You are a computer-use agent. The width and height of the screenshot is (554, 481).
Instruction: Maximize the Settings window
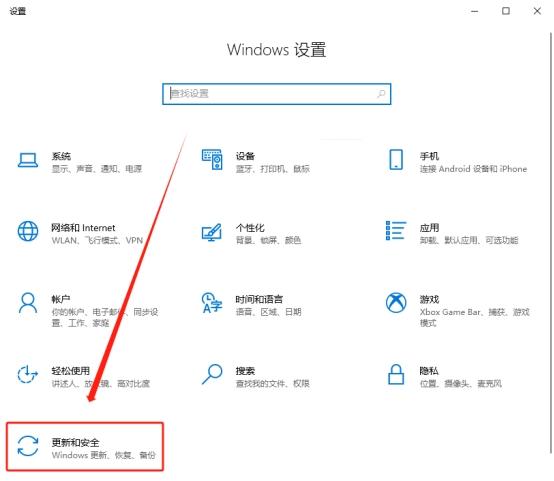tap(506, 11)
